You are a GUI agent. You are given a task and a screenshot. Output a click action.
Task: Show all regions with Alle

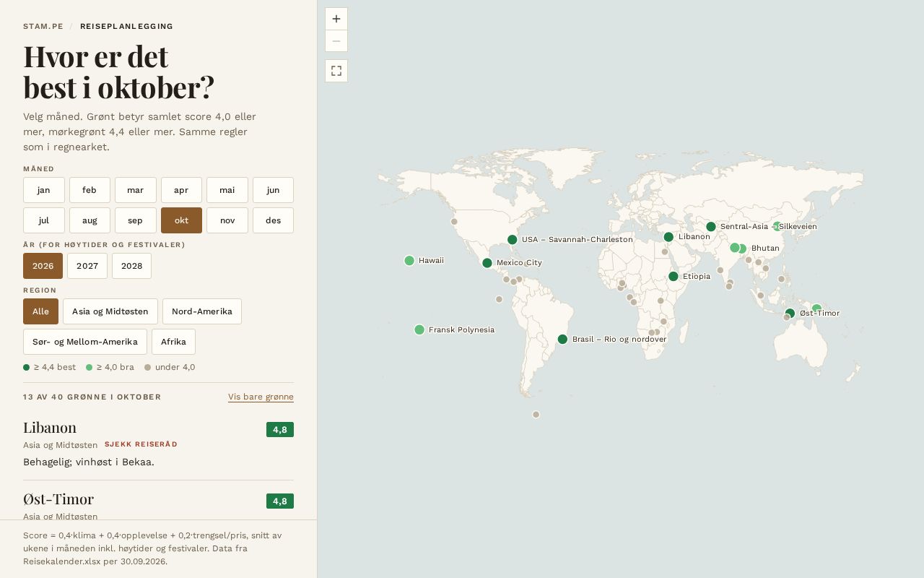(40, 311)
